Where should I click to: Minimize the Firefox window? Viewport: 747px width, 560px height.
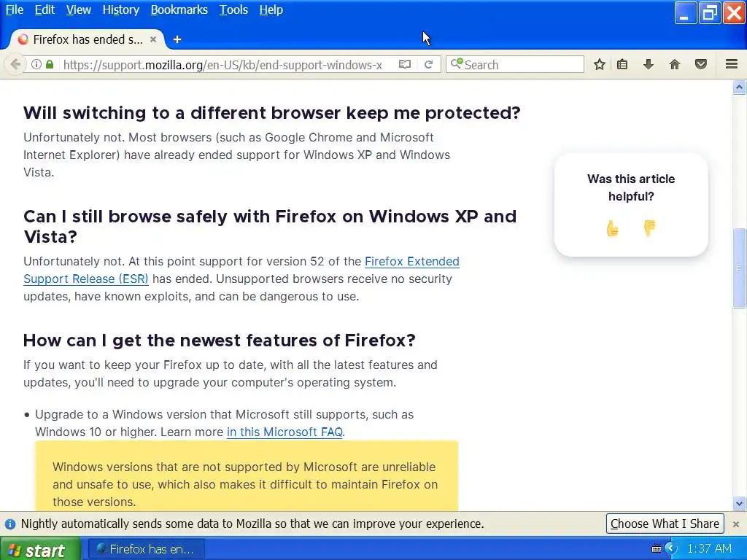[686, 13]
